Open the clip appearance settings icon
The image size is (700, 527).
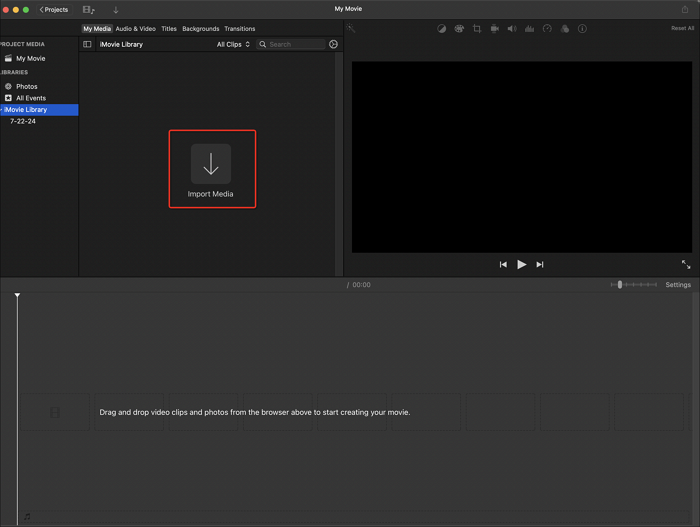[333, 44]
